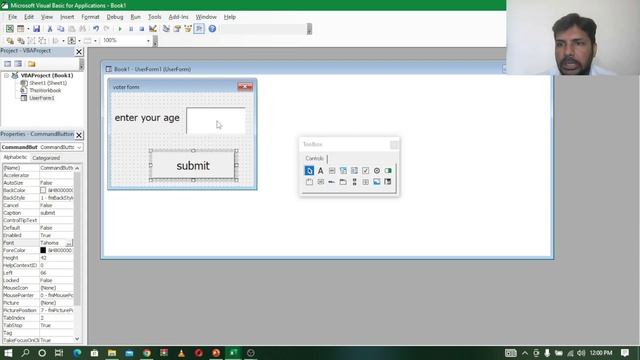Select the enter your age label
Viewport: 640px width, 360px height.
pos(147,118)
